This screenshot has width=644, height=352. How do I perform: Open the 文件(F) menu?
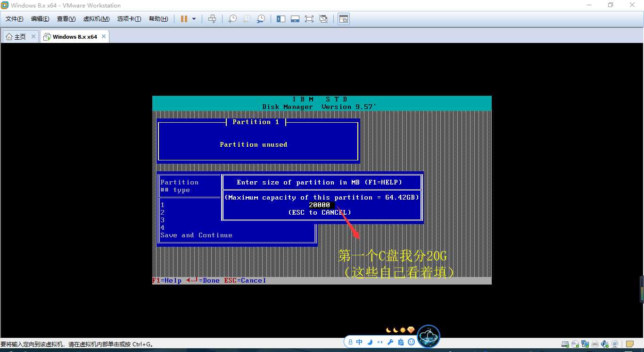14,19
